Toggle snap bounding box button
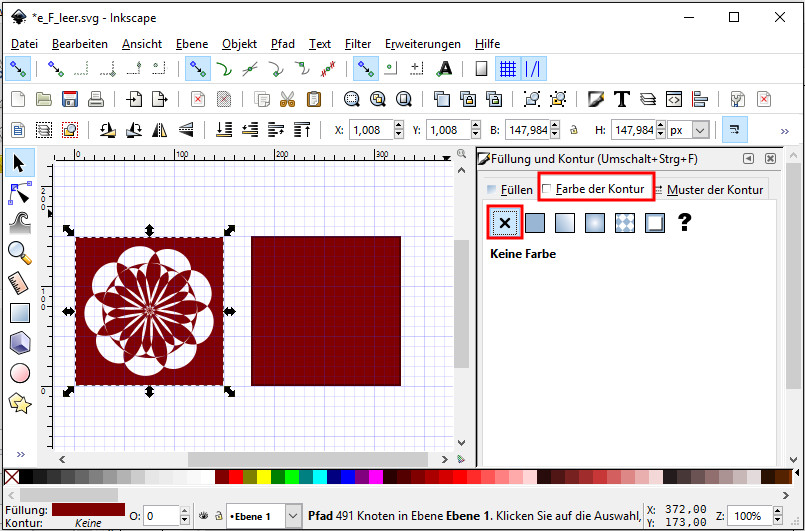Image resolution: width=805 pixels, height=531 pixels. [x=55, y=68]
